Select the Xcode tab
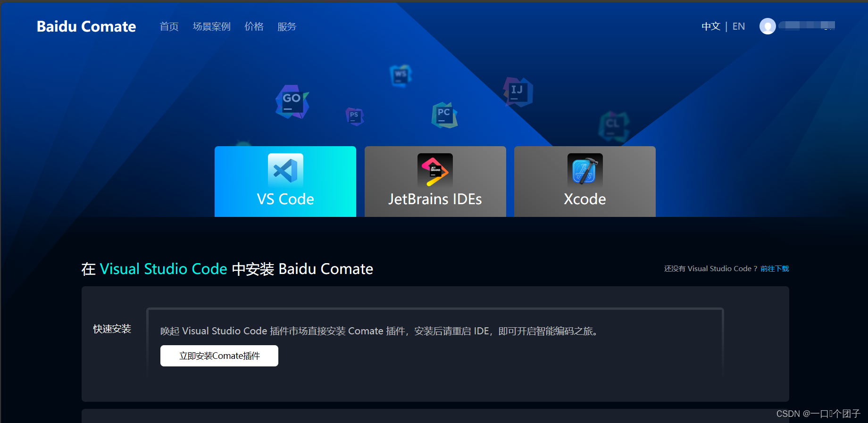This screenshot has width=868, height=423. (585, 182)
